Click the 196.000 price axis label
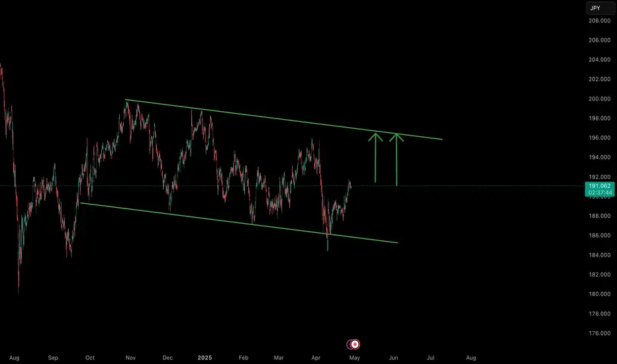The height and width of the screenshot is (364, 617). (x=599, y=138)
